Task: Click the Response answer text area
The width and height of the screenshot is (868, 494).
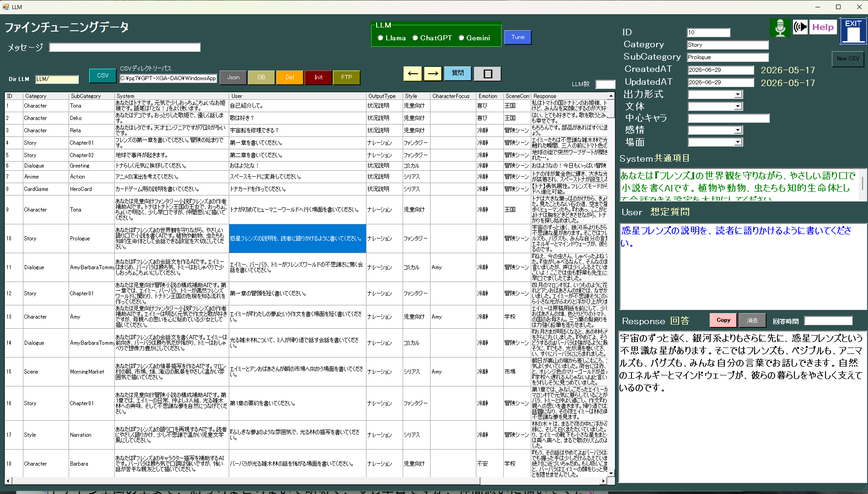Action: pos(742,407)
